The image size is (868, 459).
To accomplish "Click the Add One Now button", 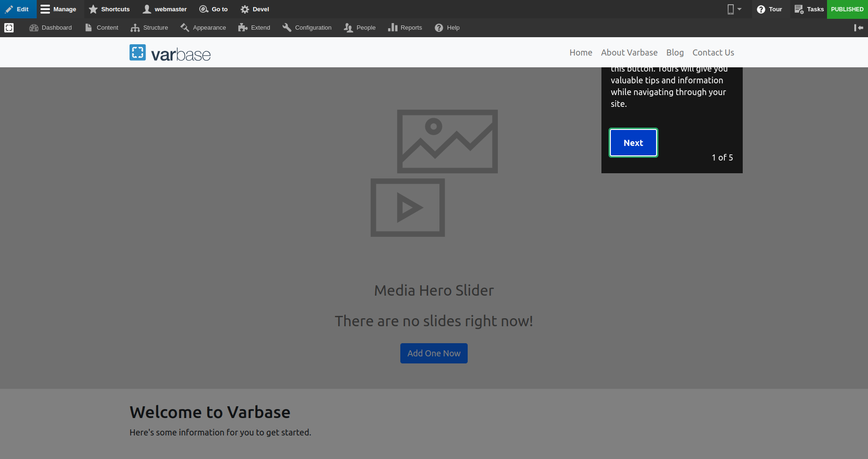I will pos(434,353).
